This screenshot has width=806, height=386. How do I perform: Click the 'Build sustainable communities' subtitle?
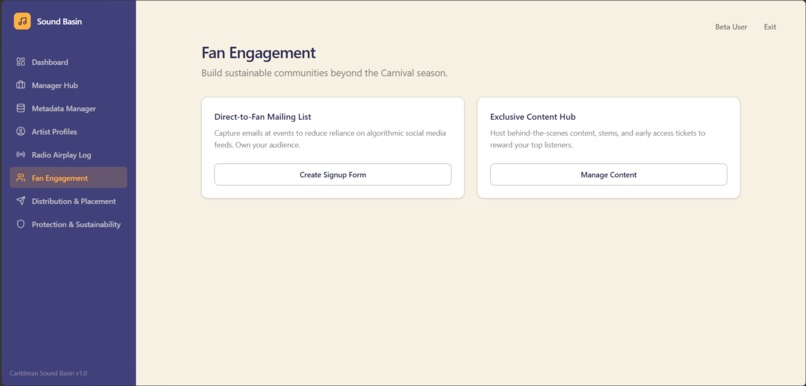(x=324, y=73)
